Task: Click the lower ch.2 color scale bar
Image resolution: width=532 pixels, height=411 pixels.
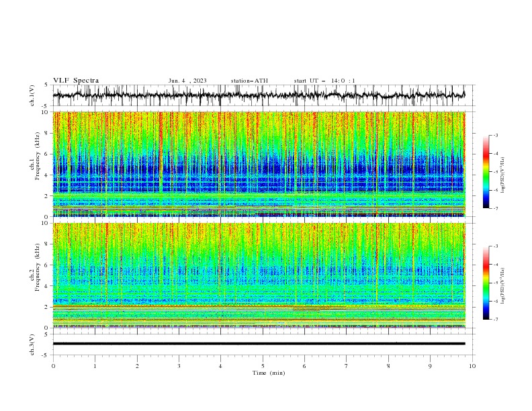Action: (x=486, y=283)
